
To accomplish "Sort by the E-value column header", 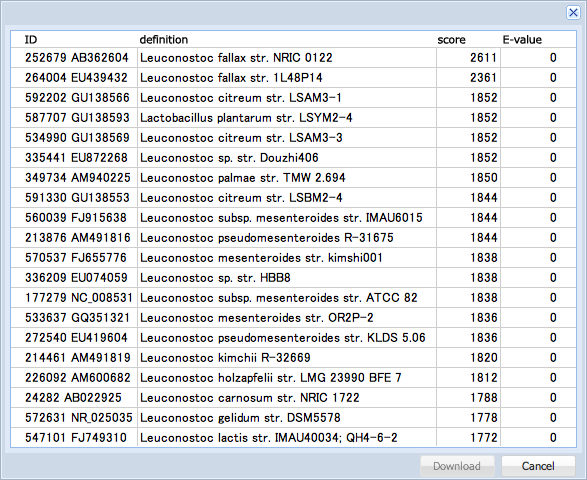I will click(538, 39).
